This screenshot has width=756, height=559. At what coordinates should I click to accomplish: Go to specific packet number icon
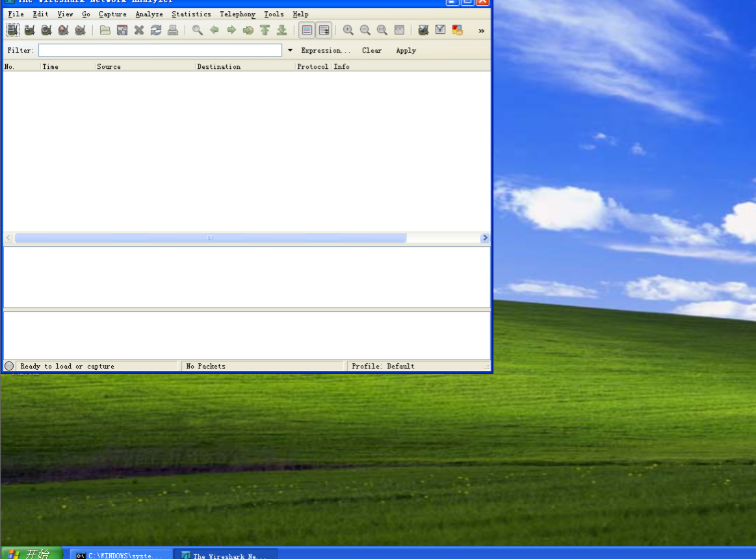(x=248, y=30)
